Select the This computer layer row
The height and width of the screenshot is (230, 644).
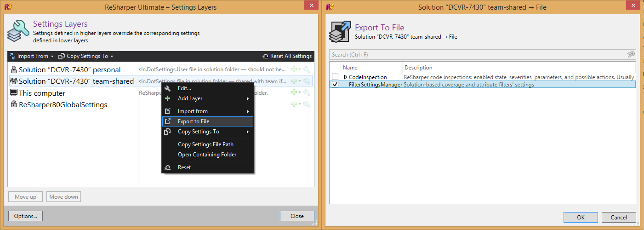click(x=161, y=93)
